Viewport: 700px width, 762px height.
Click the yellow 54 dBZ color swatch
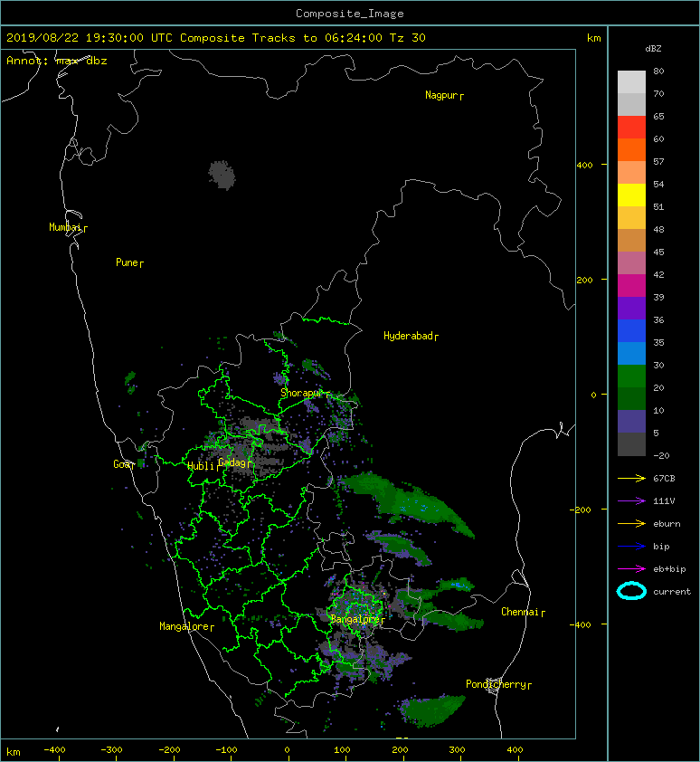631,195
